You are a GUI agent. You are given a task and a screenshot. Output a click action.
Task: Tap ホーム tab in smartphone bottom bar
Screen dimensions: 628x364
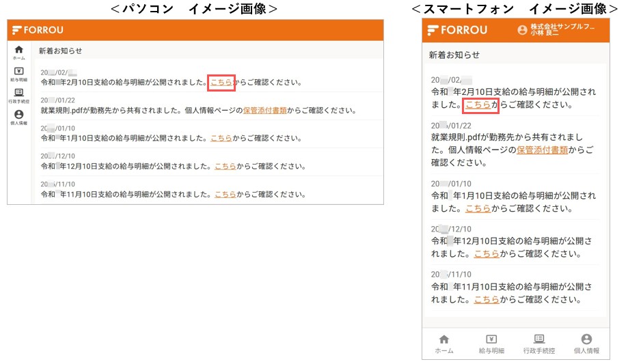444,344
